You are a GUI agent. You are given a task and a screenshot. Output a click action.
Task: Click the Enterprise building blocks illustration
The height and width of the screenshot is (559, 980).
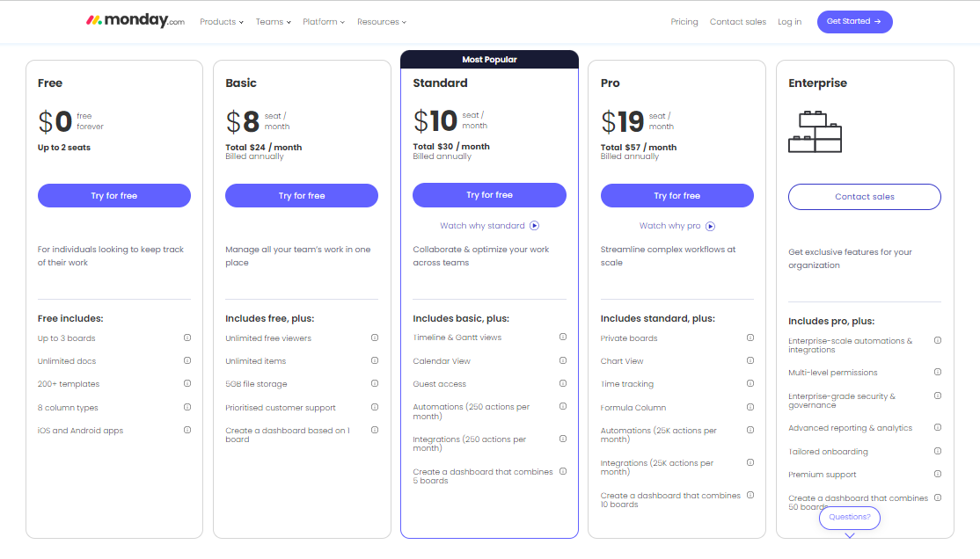[815, 132]
